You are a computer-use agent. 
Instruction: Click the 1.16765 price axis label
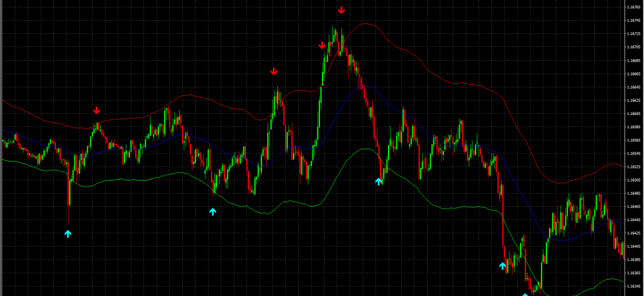[633, 7]
